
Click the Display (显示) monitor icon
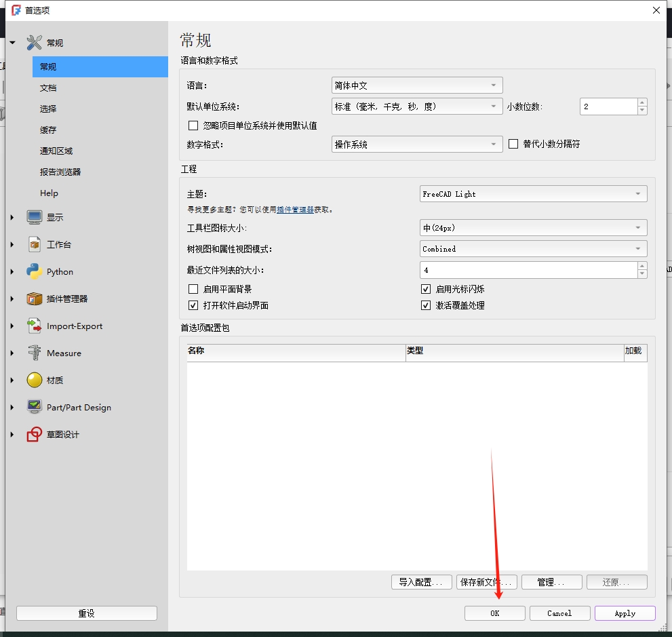coord(35,217)
